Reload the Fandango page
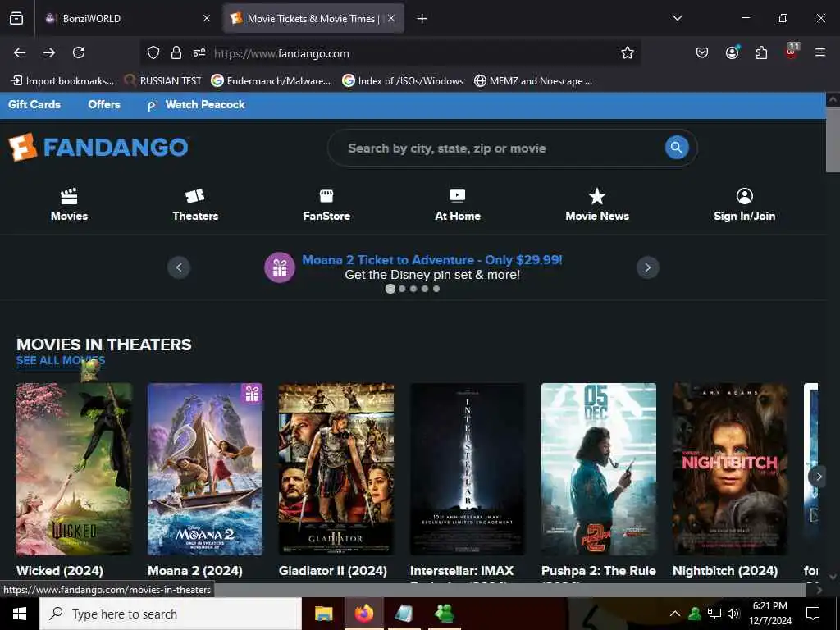840x630 pixels. tap(79, 52)
